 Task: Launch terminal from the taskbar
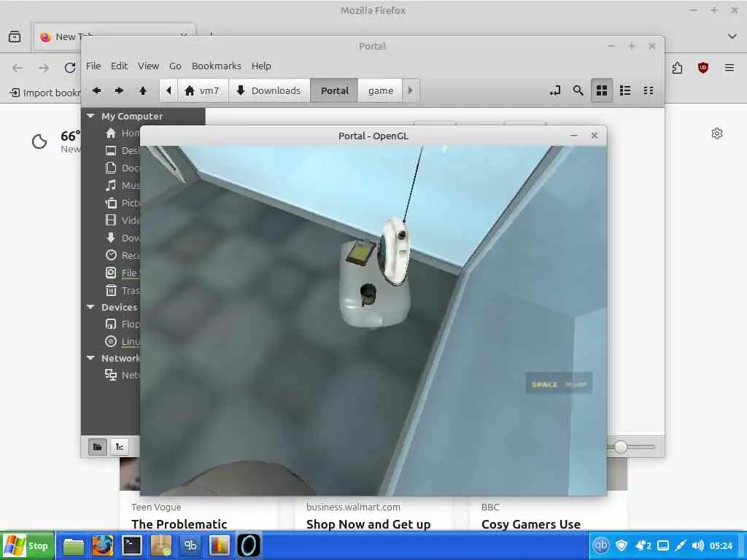pos(132,545)
